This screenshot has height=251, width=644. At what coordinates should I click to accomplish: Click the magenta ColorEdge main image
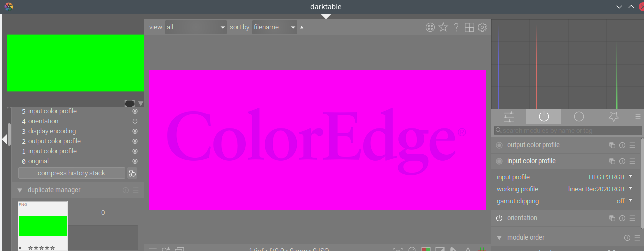[x=318, y=140]
